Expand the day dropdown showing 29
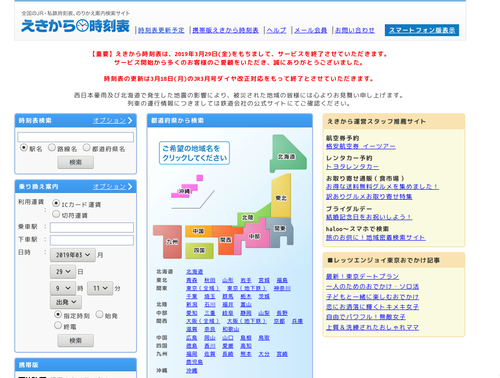This screenshot has height=378, width=500. 63,272
